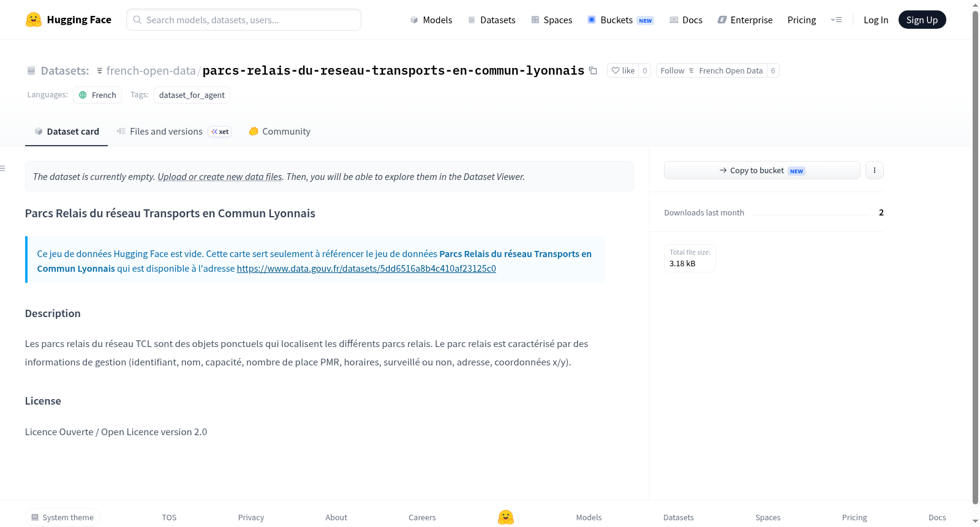Click the dataset_for_agent tag
The height and width of the screenshot is (527, 980).
tap(192, 95)
